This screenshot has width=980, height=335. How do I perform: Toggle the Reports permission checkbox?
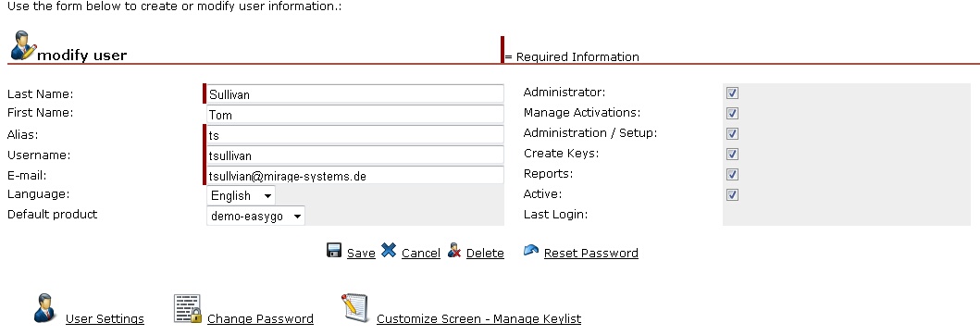pos(733,174)
